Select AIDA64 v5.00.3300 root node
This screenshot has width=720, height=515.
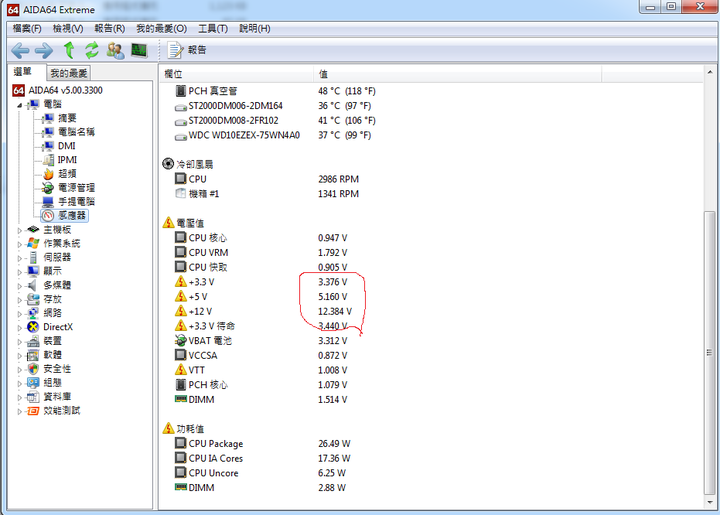pyautogui.click(x=65, y=90)
